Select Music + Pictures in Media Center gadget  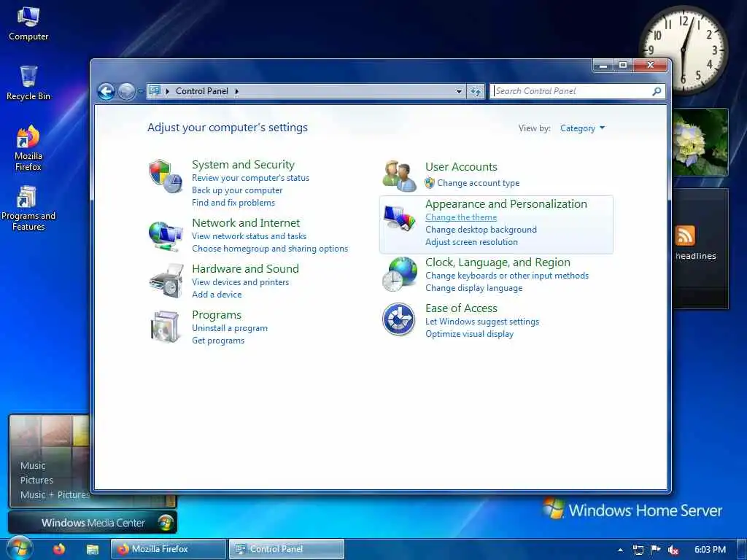[55, 495]
